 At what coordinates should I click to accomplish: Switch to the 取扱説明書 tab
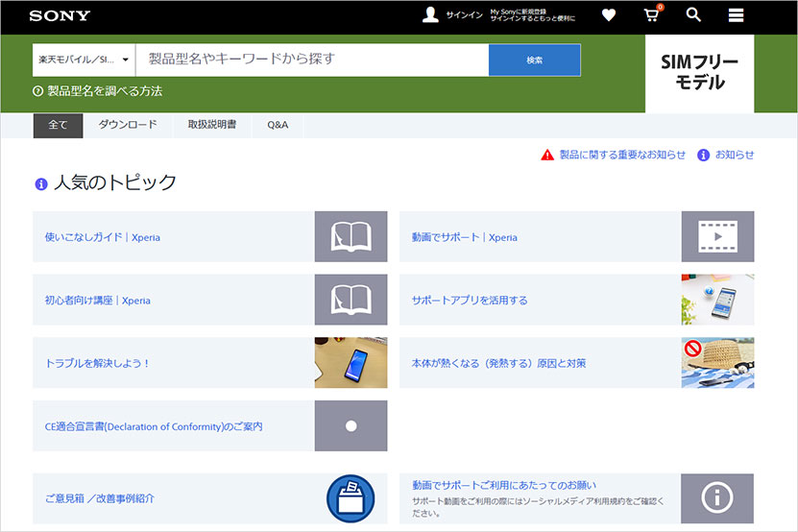click(x=212, y=125)
